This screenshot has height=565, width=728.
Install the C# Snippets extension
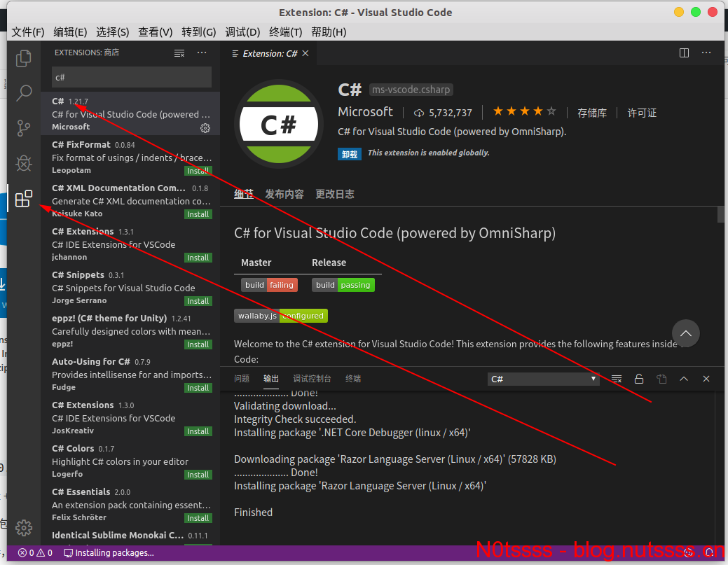tap(198, 301)
